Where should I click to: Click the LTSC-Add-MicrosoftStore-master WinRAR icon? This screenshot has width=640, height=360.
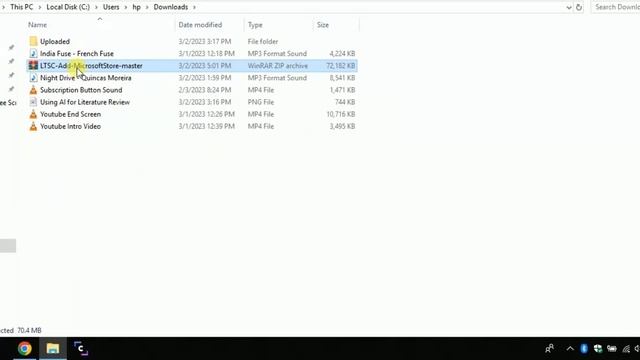[33, 66]
